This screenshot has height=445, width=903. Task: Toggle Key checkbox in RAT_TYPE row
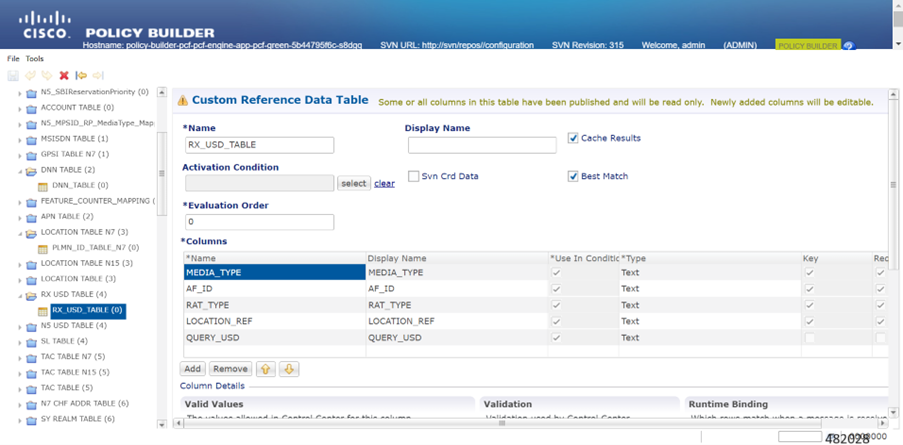pyautogui.click(x=810, y=305)
